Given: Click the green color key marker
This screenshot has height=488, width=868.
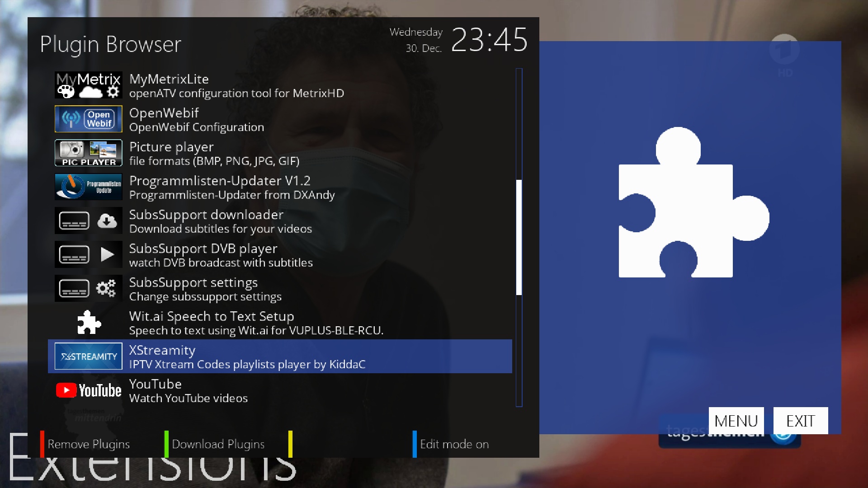Looking at the screenshot, I should [166, 444].
